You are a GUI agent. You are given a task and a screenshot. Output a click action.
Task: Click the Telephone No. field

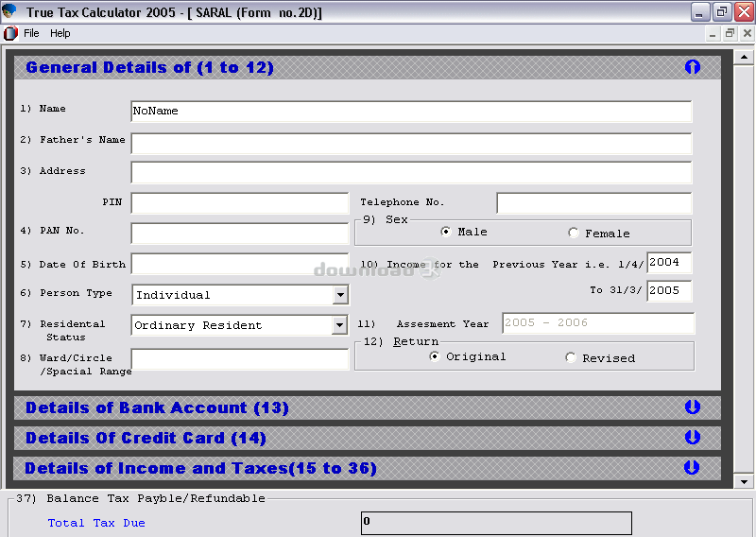coord(594,203)
